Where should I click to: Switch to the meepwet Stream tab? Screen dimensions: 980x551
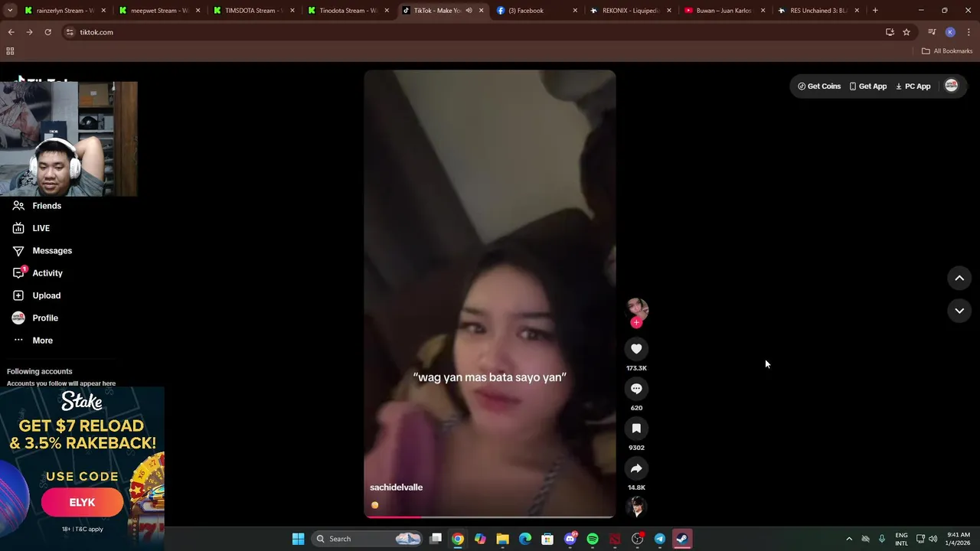tap(160, 11)
